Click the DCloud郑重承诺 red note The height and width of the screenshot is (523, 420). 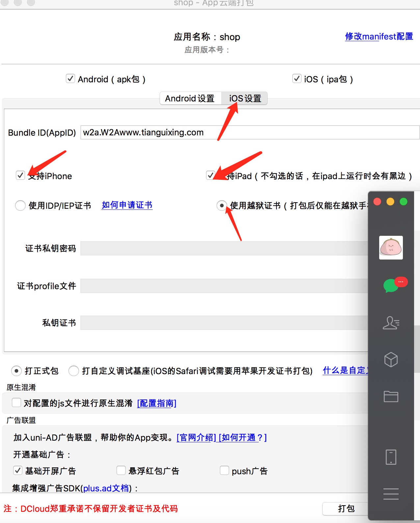pyautogui.click(x=91, y=509)
